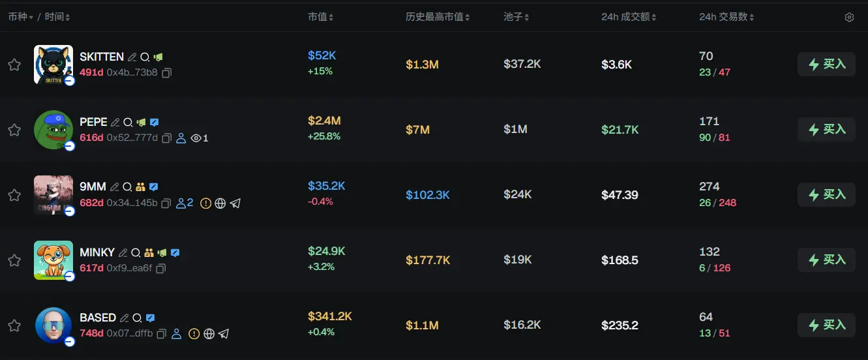Toggle the favorite star for PEPE
868x360 pixels.
14,130
